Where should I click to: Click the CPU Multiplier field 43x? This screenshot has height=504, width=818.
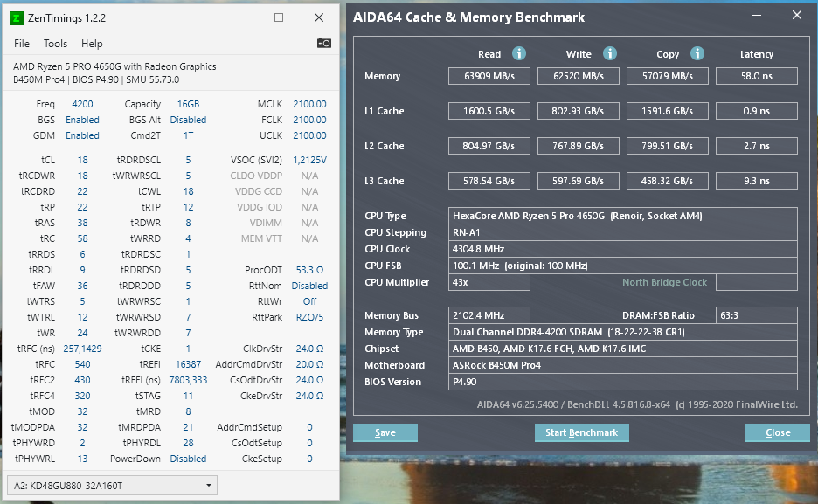[x=489, y=282]
